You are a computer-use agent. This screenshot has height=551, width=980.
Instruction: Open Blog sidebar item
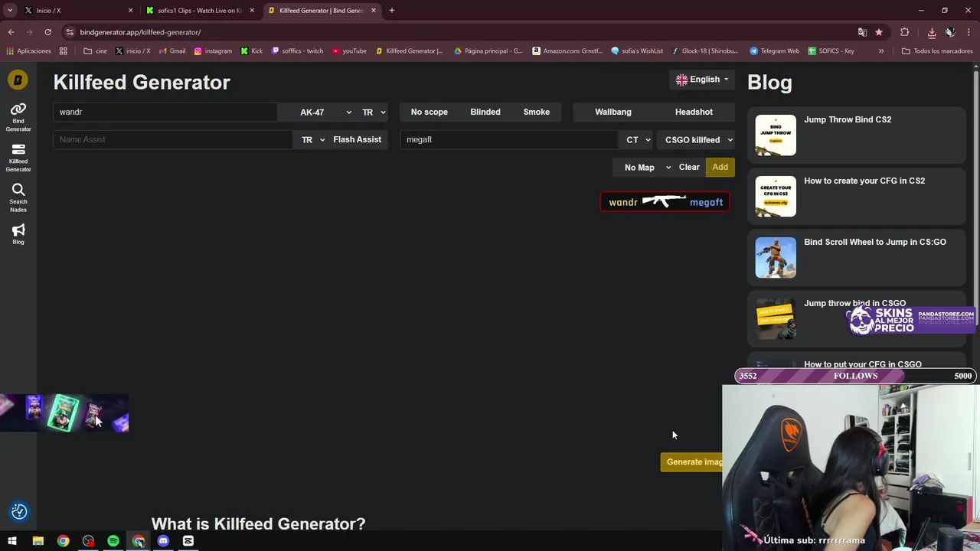pos(18,234)
